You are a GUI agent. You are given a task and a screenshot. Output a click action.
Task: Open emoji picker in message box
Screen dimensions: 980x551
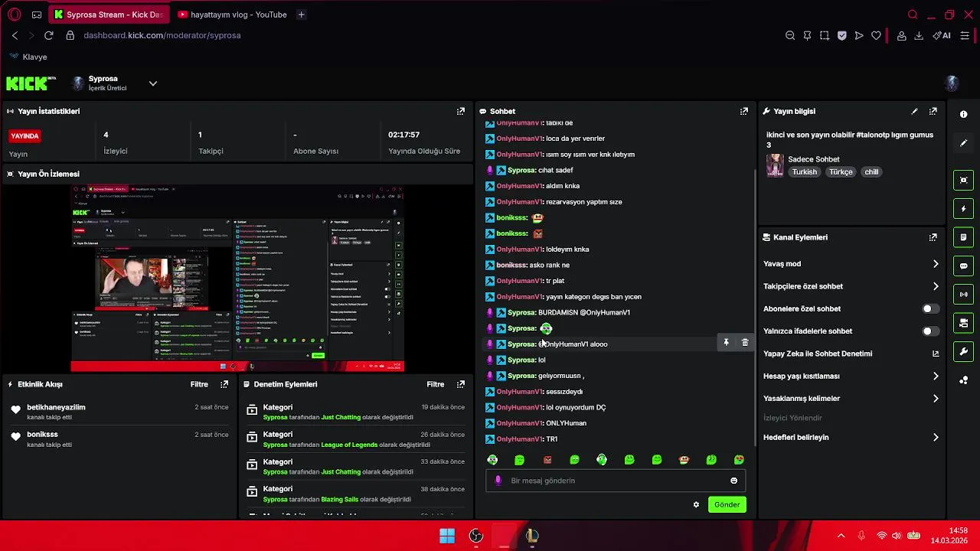733,481
